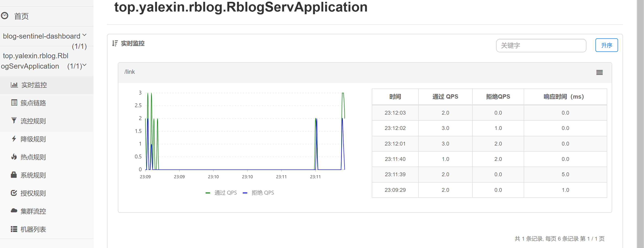Click the /link resource title
This screenshot has width=644, height=248.
pos(130,72)
